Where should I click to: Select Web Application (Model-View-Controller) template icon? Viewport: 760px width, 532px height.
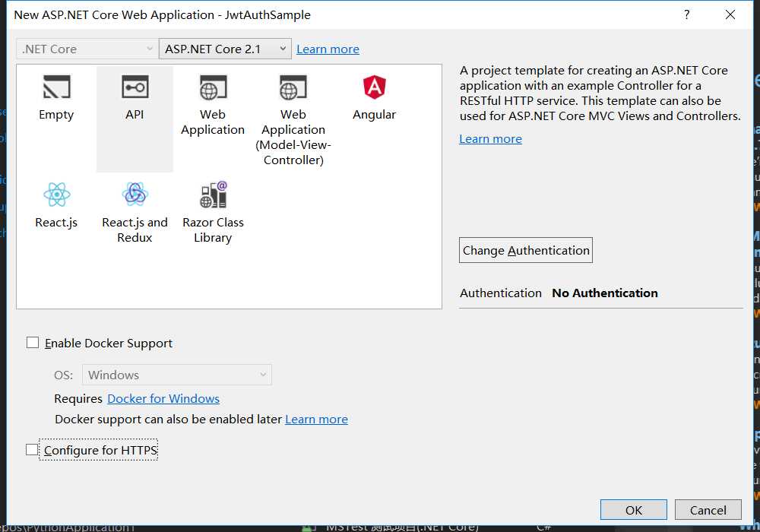[293, 87]
